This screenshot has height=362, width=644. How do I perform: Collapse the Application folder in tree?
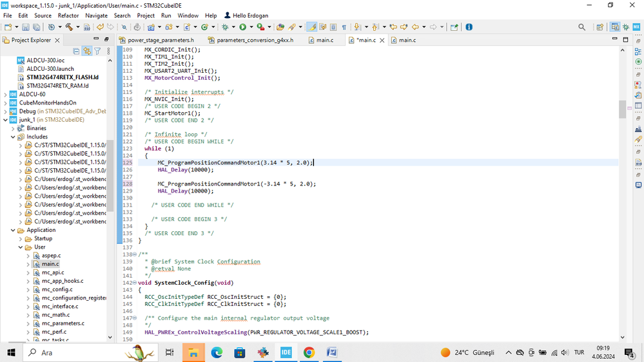13,230
